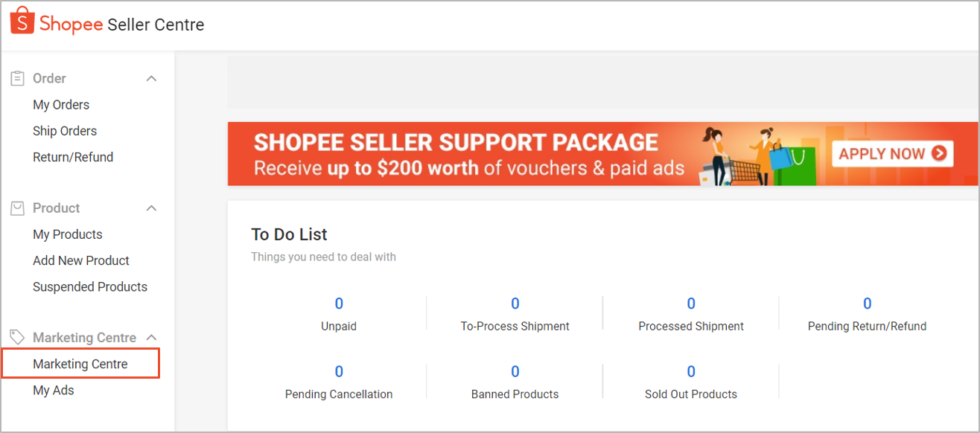The image size is (980, 433).
Task: View Unpaid orders count
Action: click(339, 304)
